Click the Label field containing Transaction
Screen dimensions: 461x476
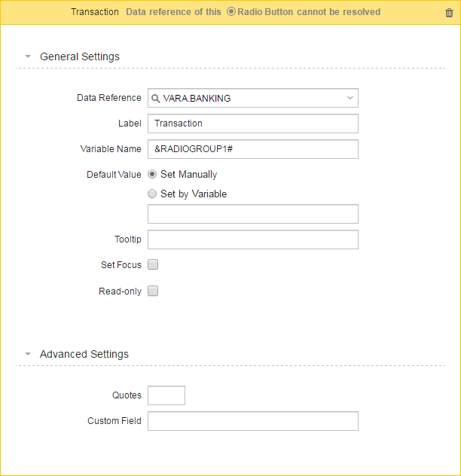point(253,124)
